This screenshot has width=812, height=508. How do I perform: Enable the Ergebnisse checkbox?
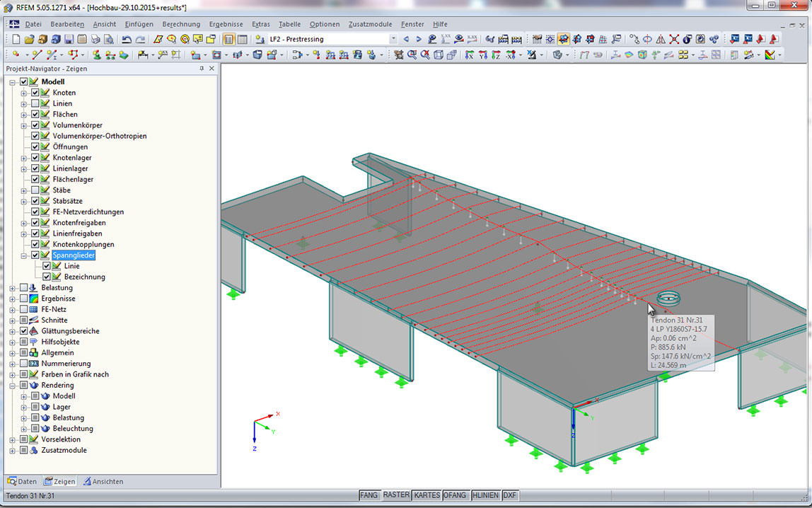(x=23, y=299)
